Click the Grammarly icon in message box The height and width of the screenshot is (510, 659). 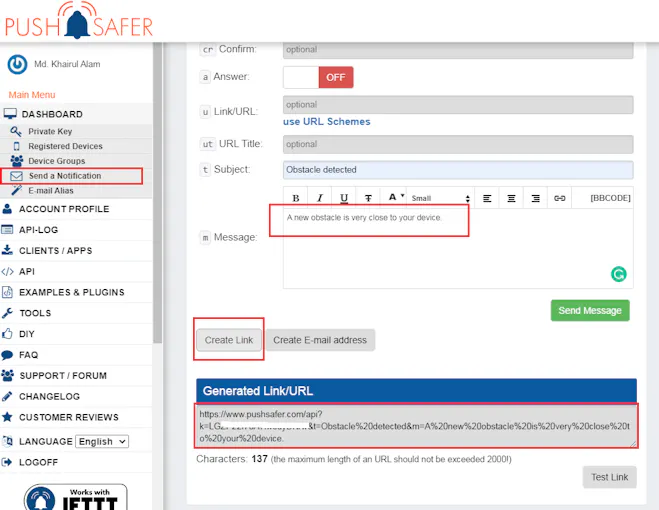(618, 274)
